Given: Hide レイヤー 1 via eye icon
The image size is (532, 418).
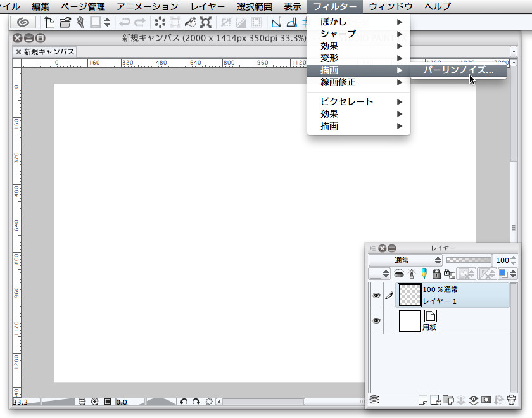Looking at the screenshot, I should click(376, 296).
